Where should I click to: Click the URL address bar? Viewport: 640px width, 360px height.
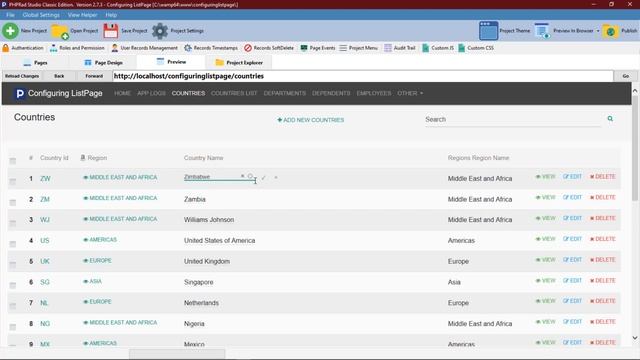pos(363,76)
